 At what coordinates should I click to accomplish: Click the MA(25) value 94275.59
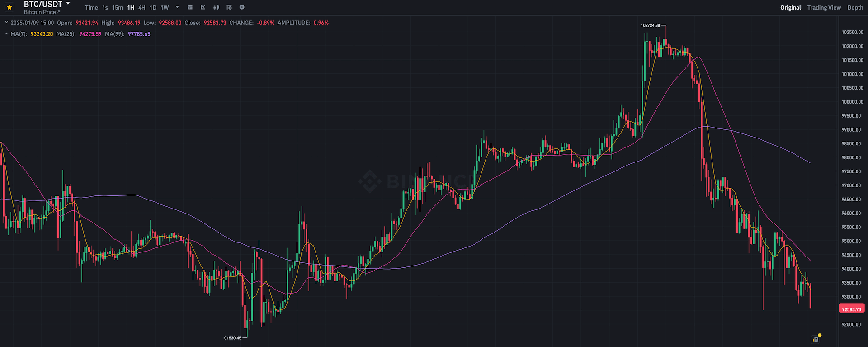pos(90,34)
